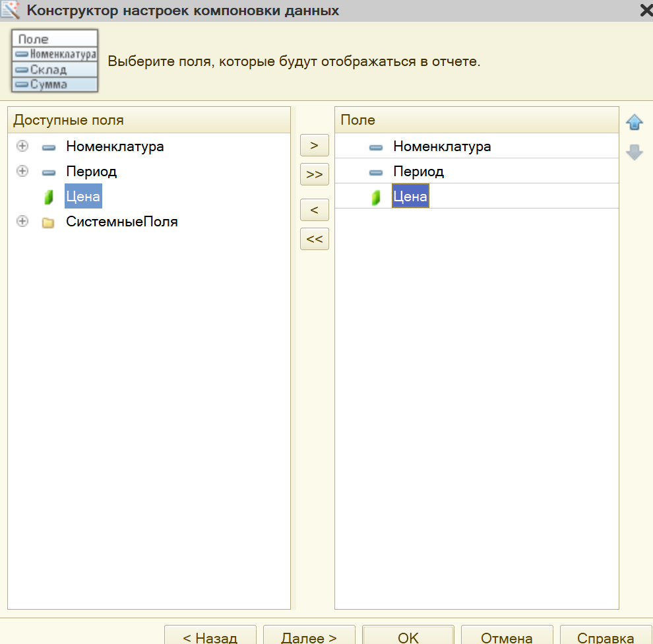Close the Конструктор настроек window
The image size is (653, 644).
point(646,11)
